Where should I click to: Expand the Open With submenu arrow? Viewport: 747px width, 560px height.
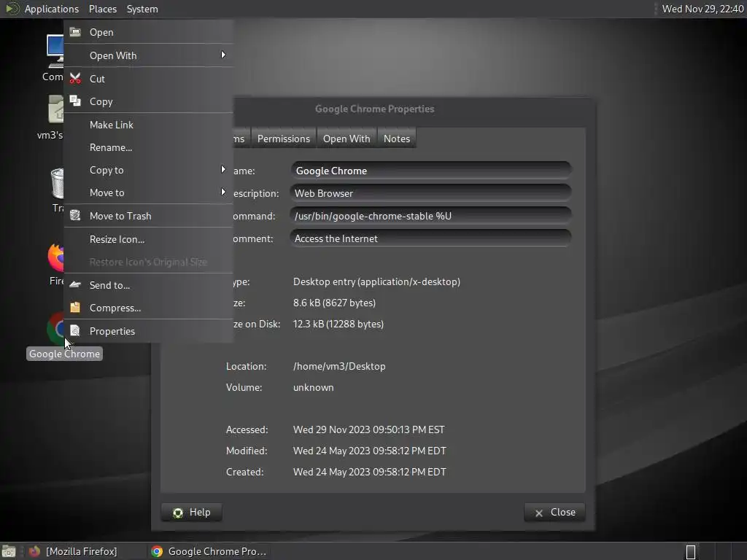click(x=223, y=55)
